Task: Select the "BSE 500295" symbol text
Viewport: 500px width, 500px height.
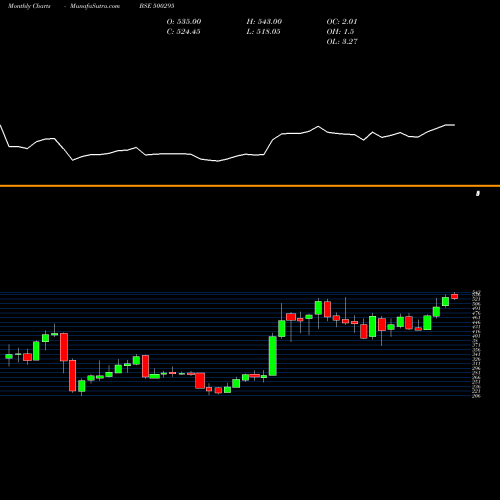Action: click(157, 6)
